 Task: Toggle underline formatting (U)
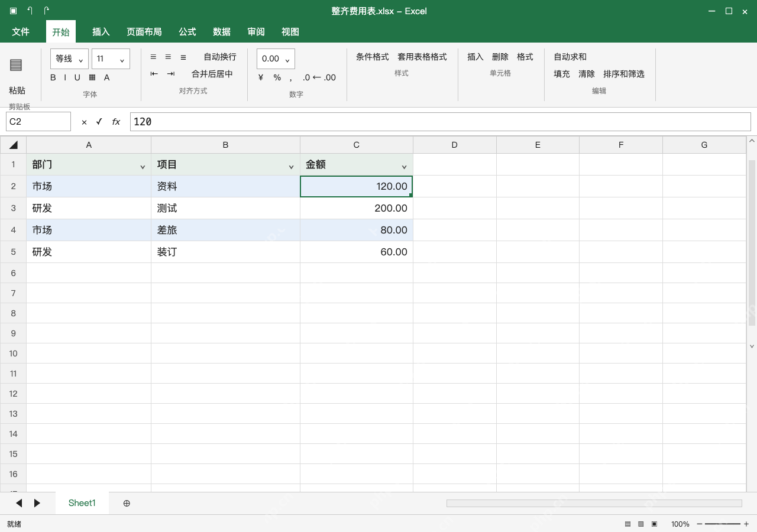click(x=77, y=77)
